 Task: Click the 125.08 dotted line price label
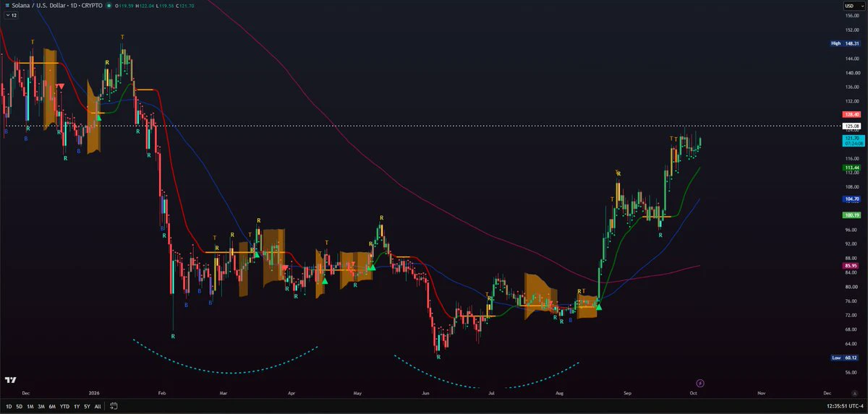(851, 126)
